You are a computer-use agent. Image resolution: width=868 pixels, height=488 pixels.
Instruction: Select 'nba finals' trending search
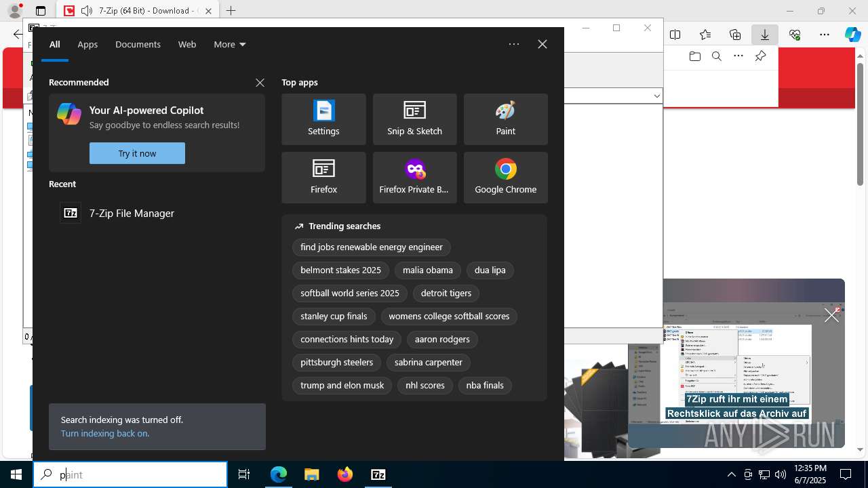tap(485, 386)
